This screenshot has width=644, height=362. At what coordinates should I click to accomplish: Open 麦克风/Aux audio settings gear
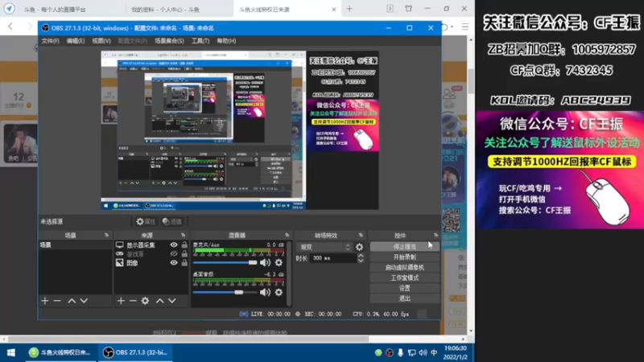[279, 262]
